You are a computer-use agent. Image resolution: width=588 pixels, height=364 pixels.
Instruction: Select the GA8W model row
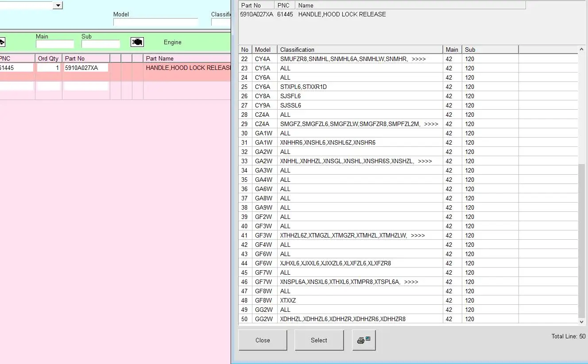(x=408, y=198)
